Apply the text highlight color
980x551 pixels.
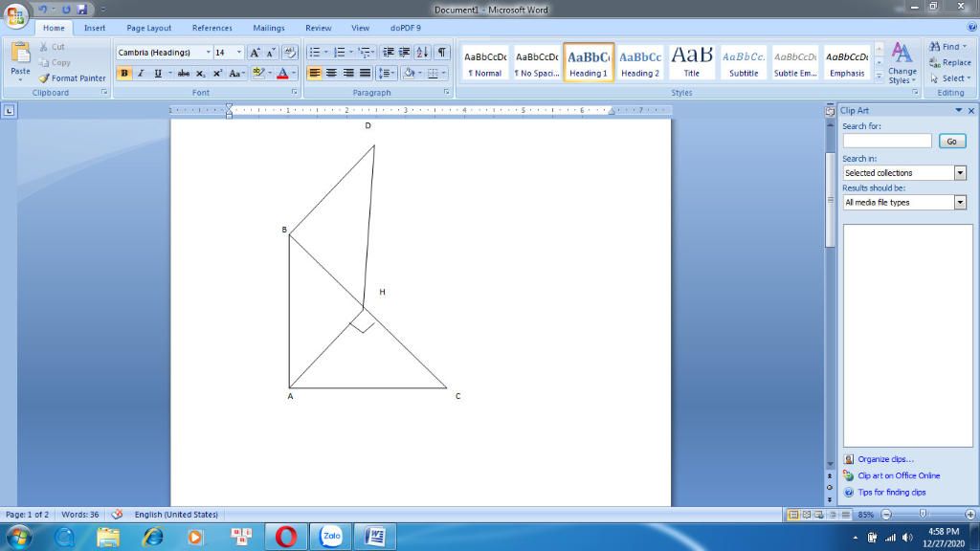[x=258, y=73]
